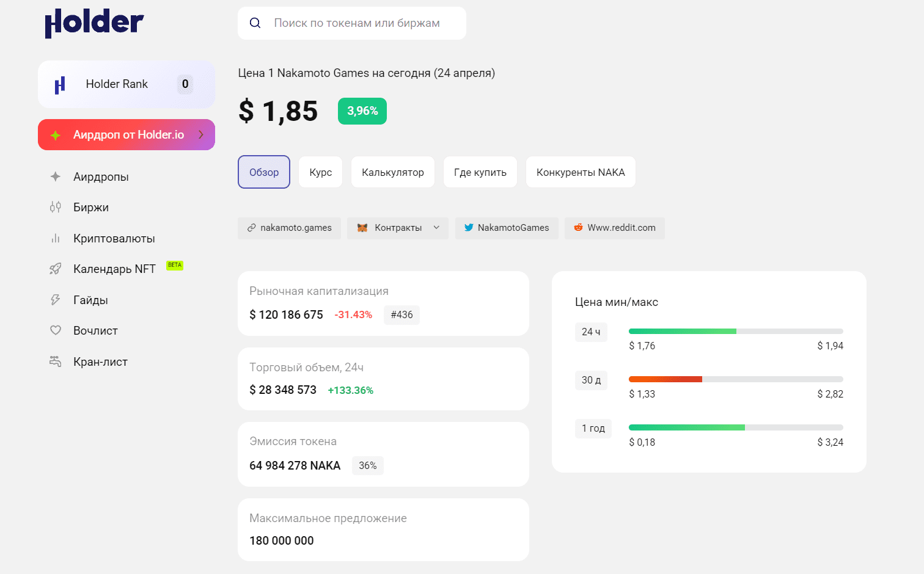Focus the token or exchange search field
Image resolution: width=924 pixels, height=574 pixels.
(x=352, y=23)
